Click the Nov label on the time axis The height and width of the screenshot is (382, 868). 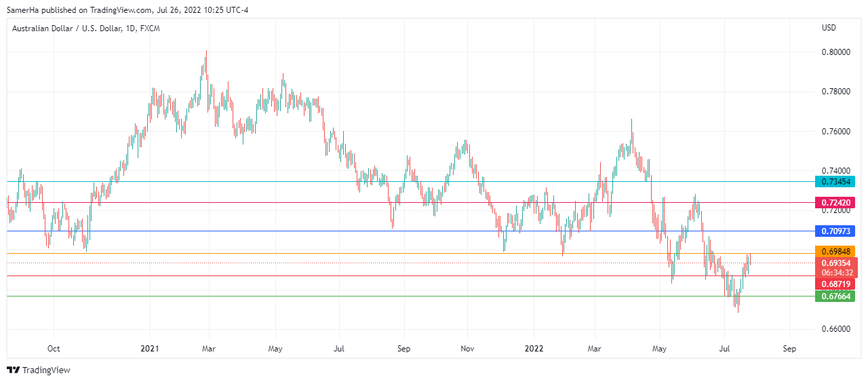click(x=467, y=349)
